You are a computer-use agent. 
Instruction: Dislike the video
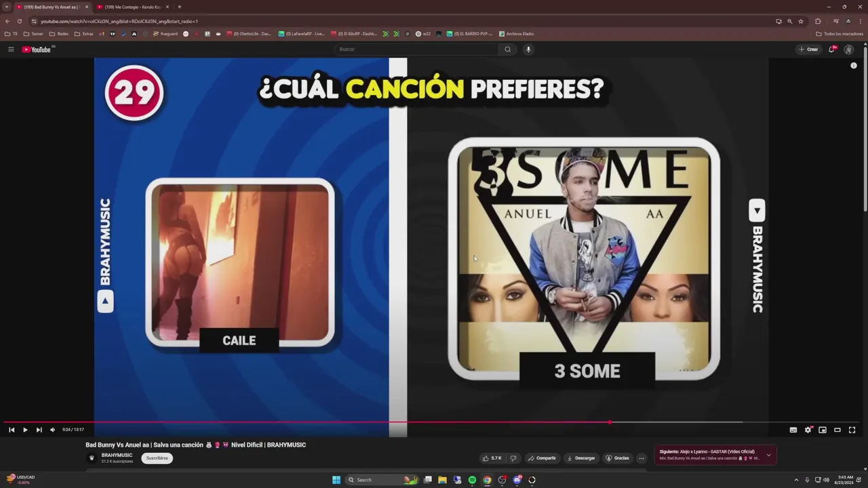[513, 458]
